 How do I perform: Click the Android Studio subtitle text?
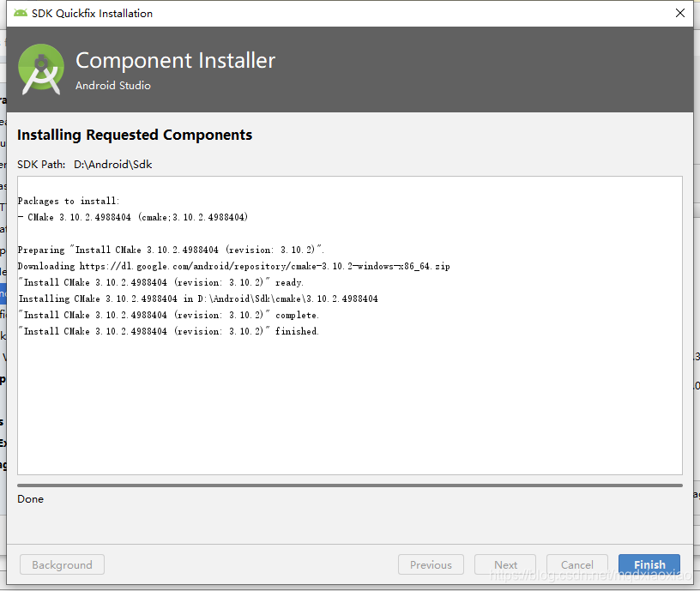(x=112, y=86)
